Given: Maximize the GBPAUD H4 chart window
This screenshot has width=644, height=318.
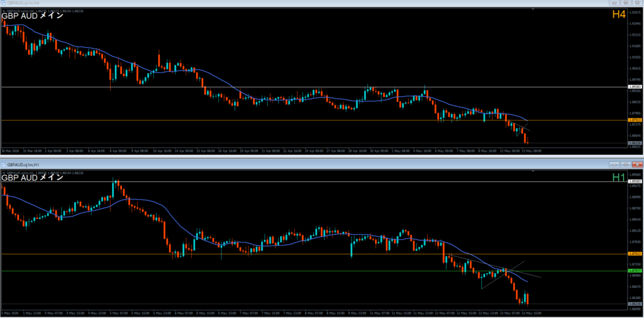Looking at the screenshot, I should [625, 3].
